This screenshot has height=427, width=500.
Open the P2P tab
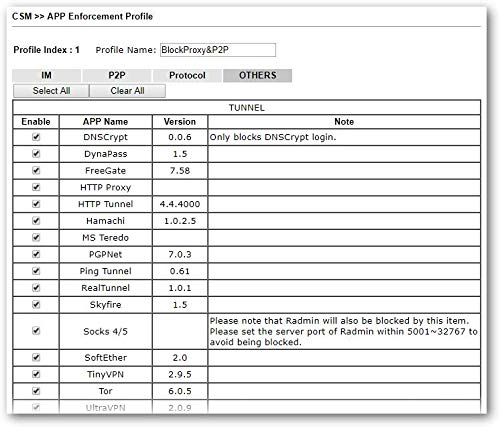coord(117,75)
